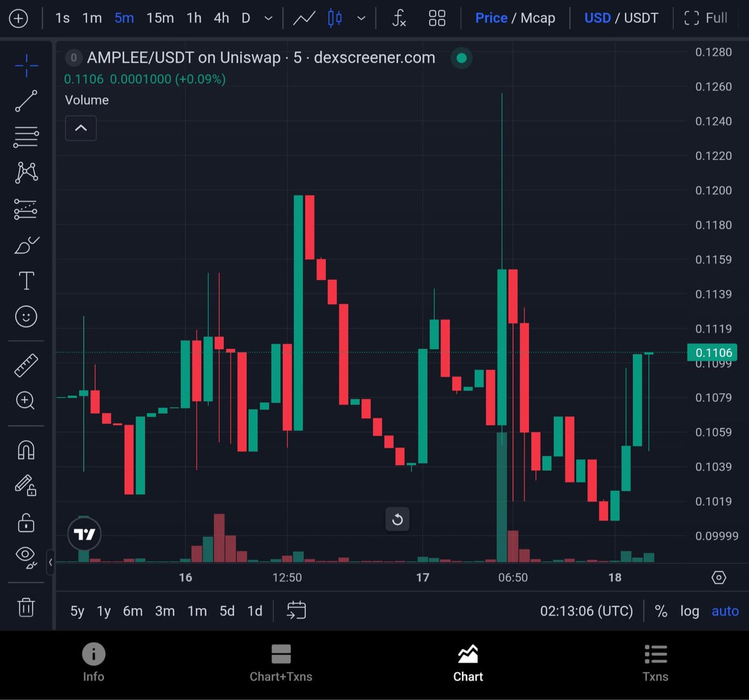
Task: Select the 4h timeframe
Action: [x=222, y=18]
